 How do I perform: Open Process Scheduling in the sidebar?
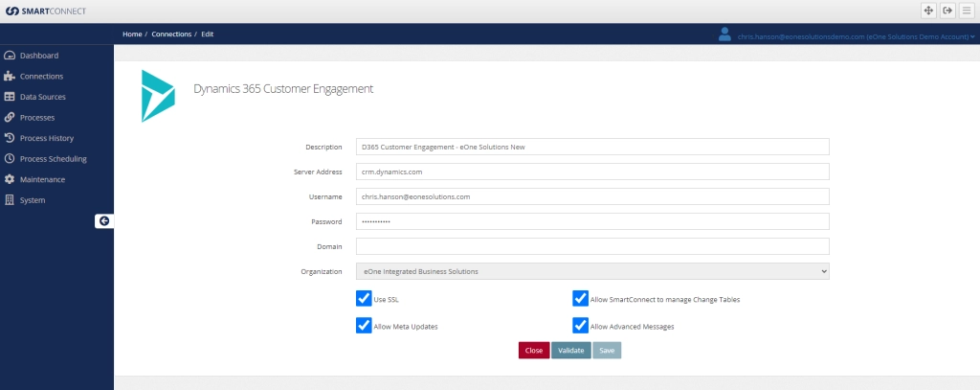(x=54, y=159)
